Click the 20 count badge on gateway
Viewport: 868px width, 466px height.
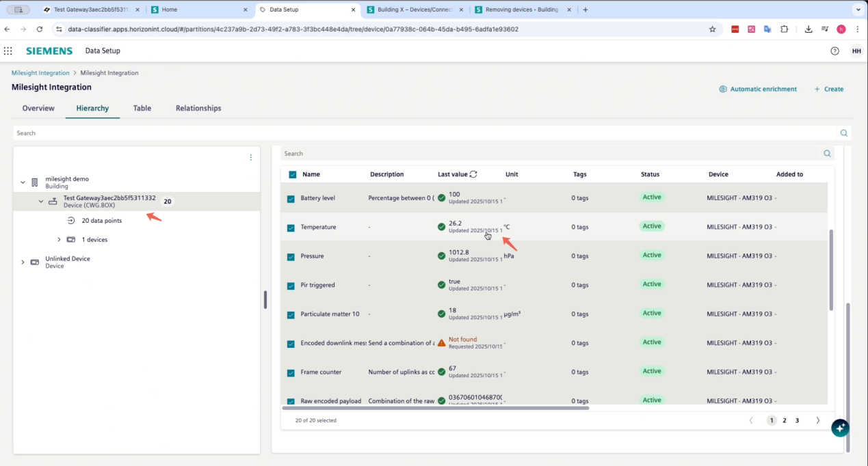click(168, 202)
